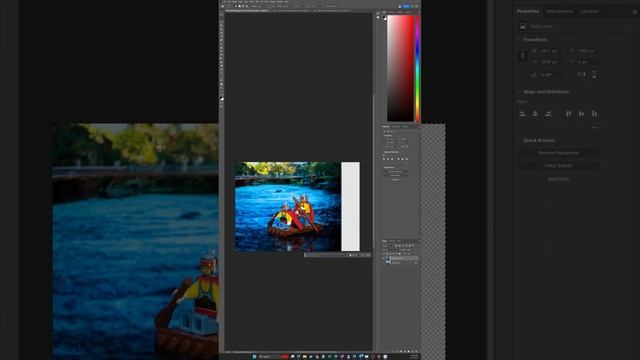This screenshot has width=640, height=360.
Task: Show more align options ellipsis
Action: coord(595,127)
